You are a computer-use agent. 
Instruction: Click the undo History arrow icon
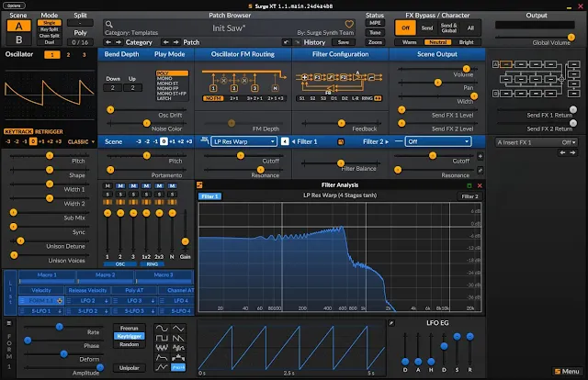(x=286, y=42)
